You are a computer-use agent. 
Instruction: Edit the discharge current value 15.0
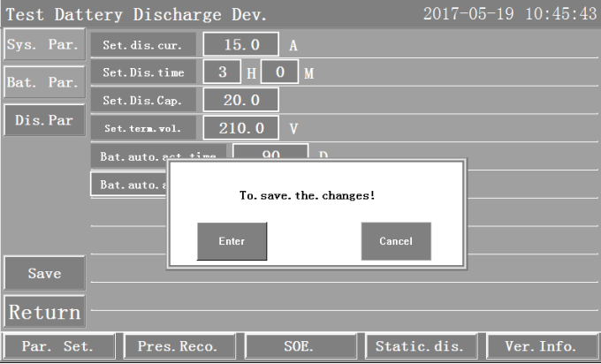(x=241, y=43)
